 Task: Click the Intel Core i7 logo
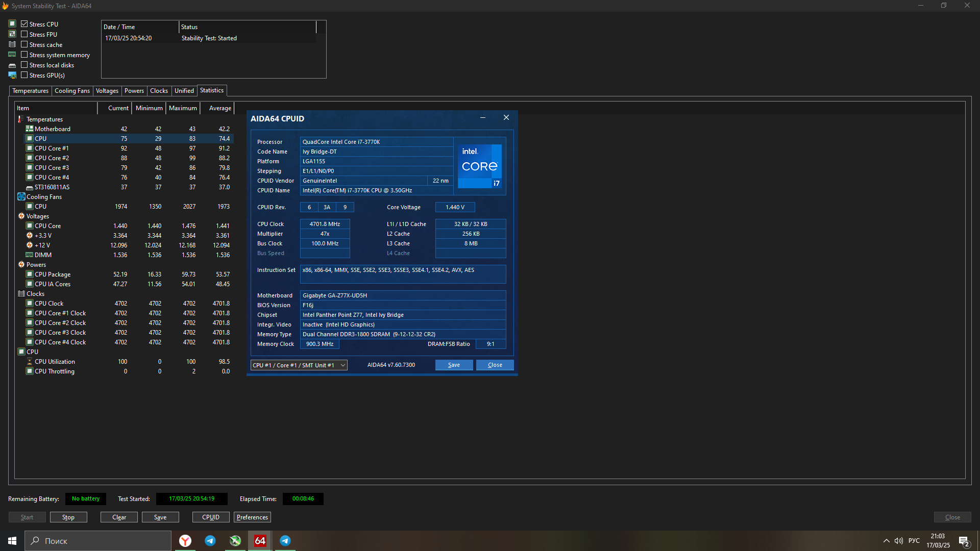click(479, 166)
